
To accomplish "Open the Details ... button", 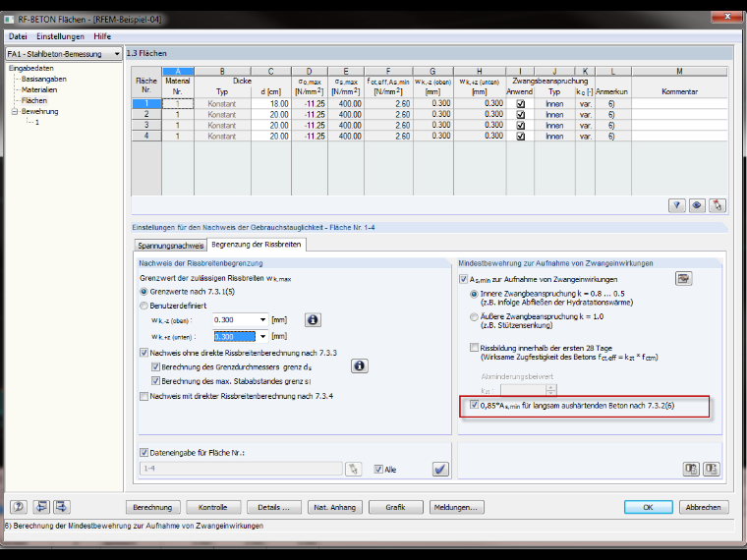I will click(273, 507).
